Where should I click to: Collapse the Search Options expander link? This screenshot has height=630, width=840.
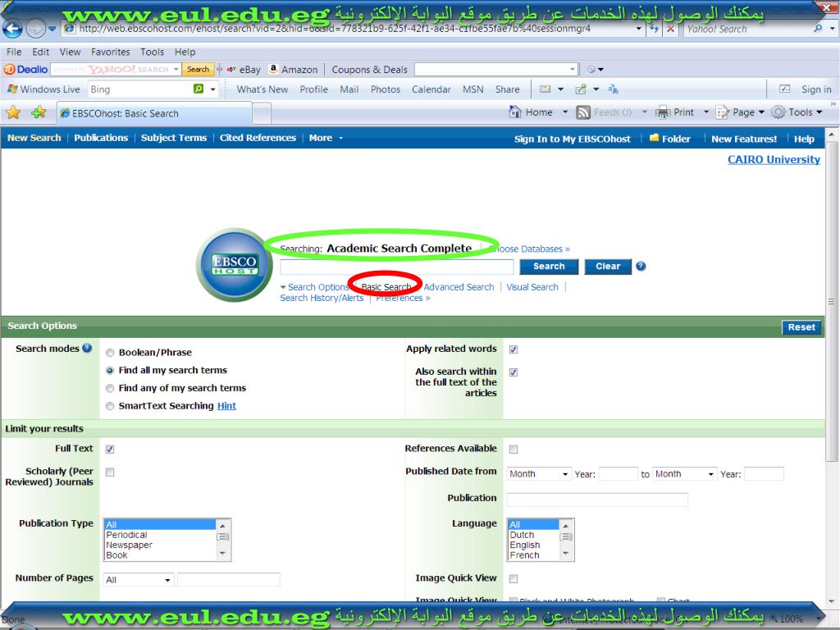tap(314, 287)
